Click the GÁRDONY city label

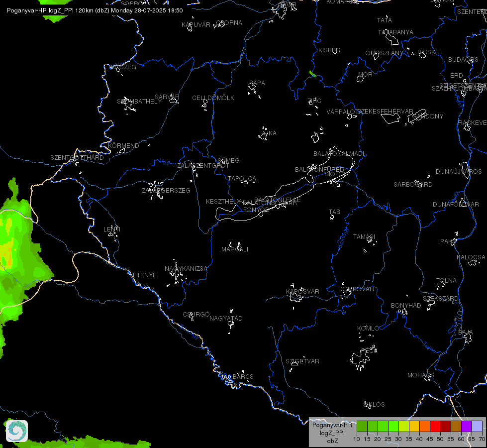[428, 116]
